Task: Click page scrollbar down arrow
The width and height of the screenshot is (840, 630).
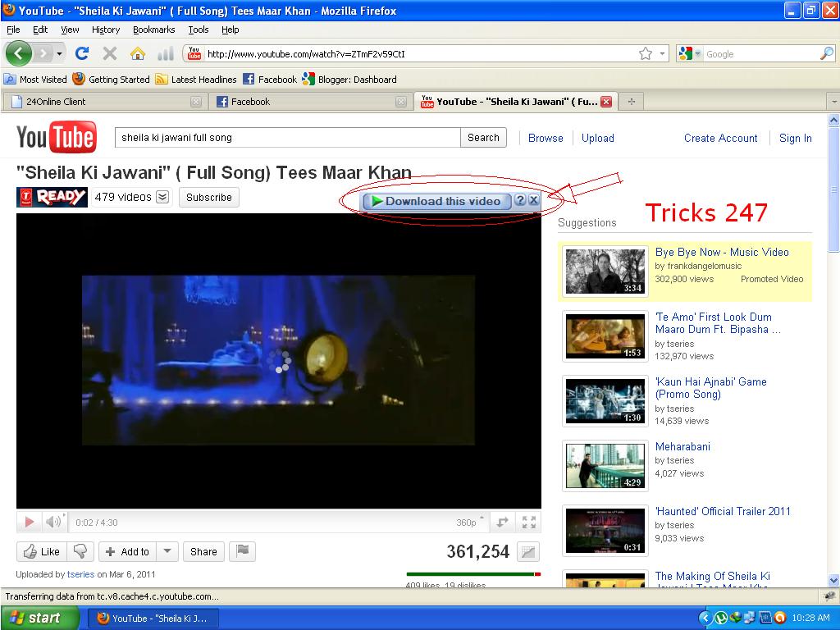Action: [833, 580]
